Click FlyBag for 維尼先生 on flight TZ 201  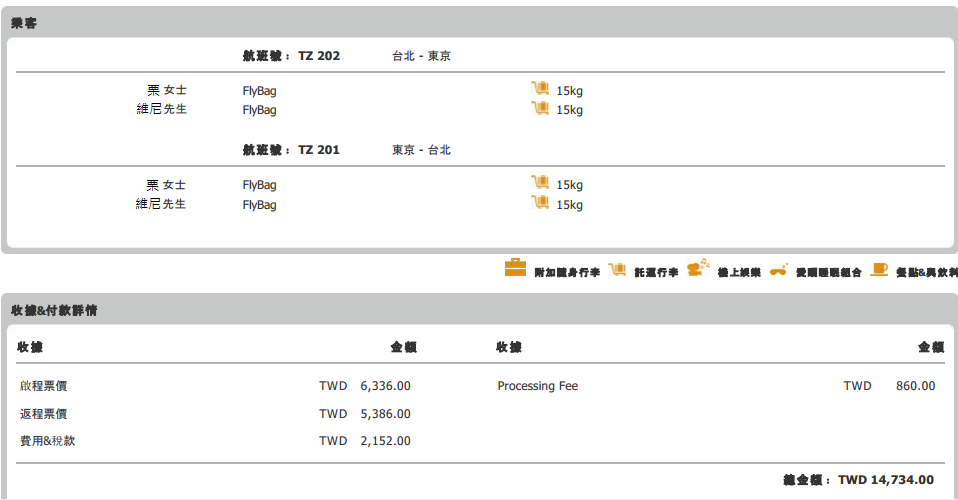point(259,205)
